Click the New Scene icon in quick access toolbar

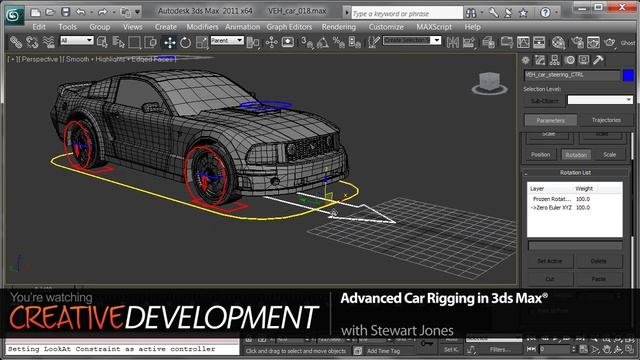[x=36, y=12]
